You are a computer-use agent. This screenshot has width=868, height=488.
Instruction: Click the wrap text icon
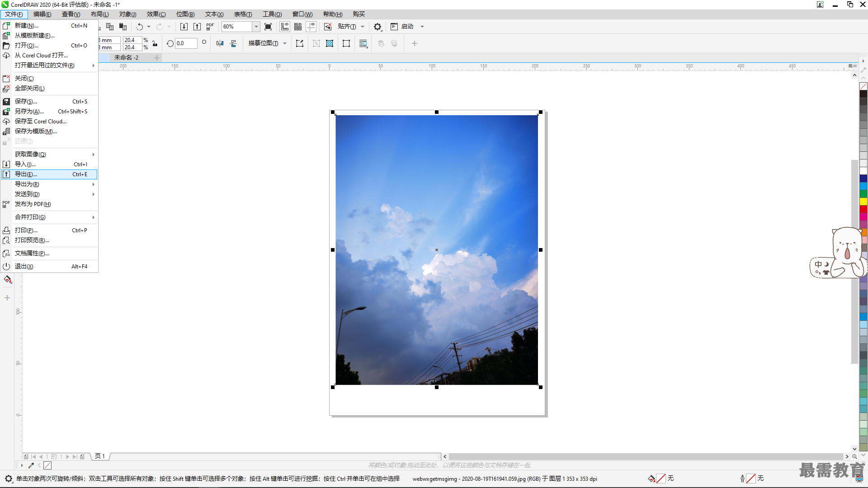pyautogui.click(x=363, y=43)
